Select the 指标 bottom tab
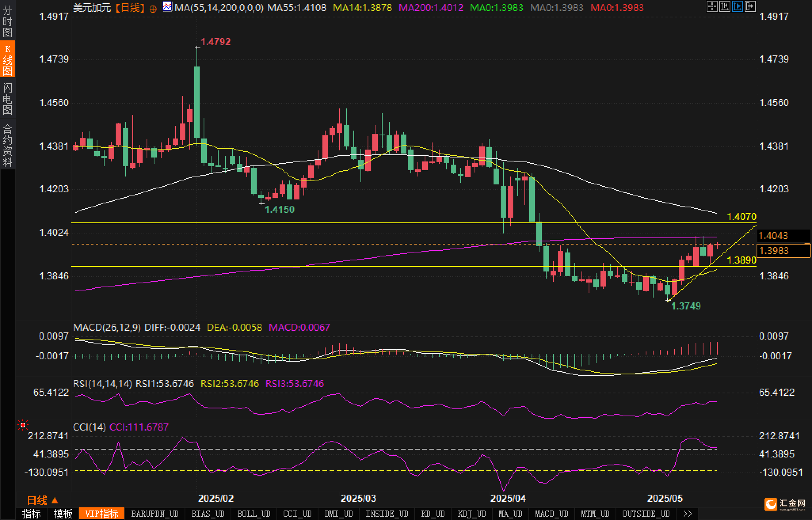812x520 pixels. [31, 514]
